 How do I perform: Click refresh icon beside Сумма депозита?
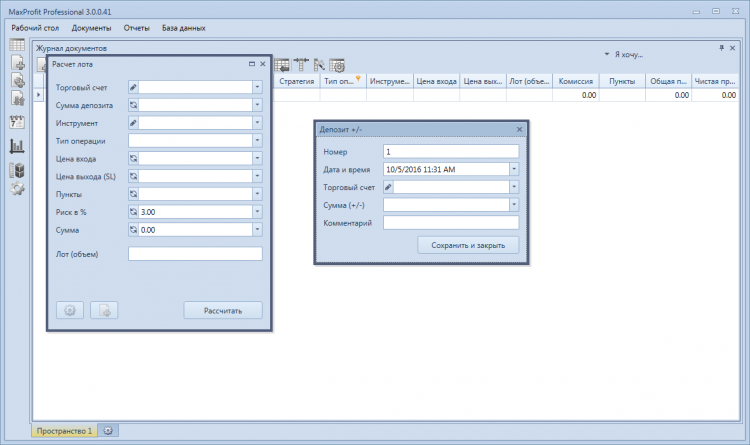pyautogui.click(x=133, y=105)
